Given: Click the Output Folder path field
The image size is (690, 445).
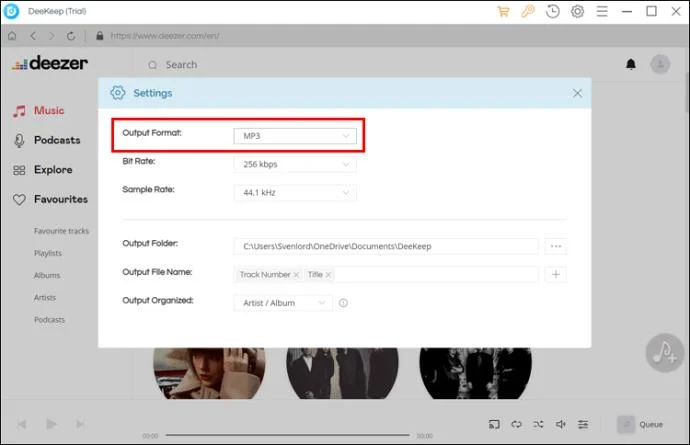Looking at the screenshot, I should click(x=385, y=246).
